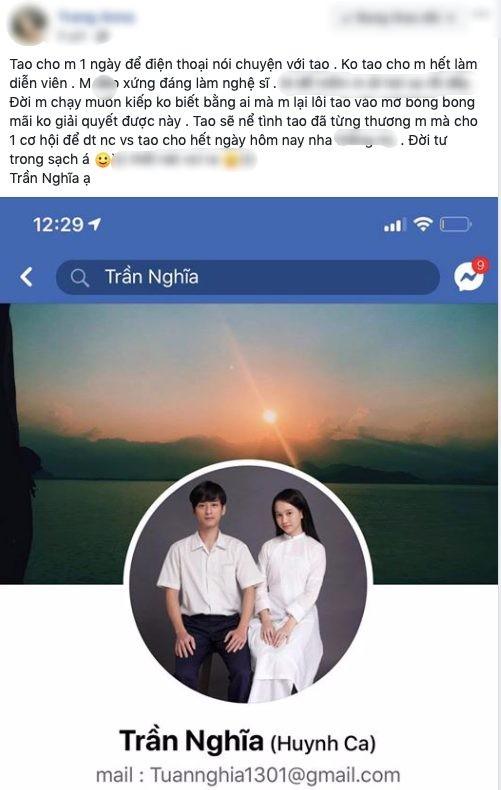
Task: Click the blurred post timestamp
Action: tap(83, 36)
